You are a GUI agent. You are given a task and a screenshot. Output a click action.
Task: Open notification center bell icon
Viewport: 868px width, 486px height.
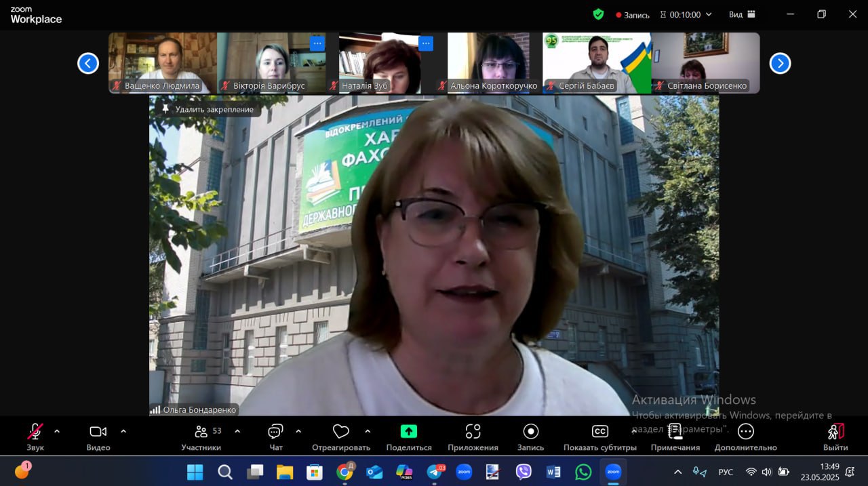850,472
